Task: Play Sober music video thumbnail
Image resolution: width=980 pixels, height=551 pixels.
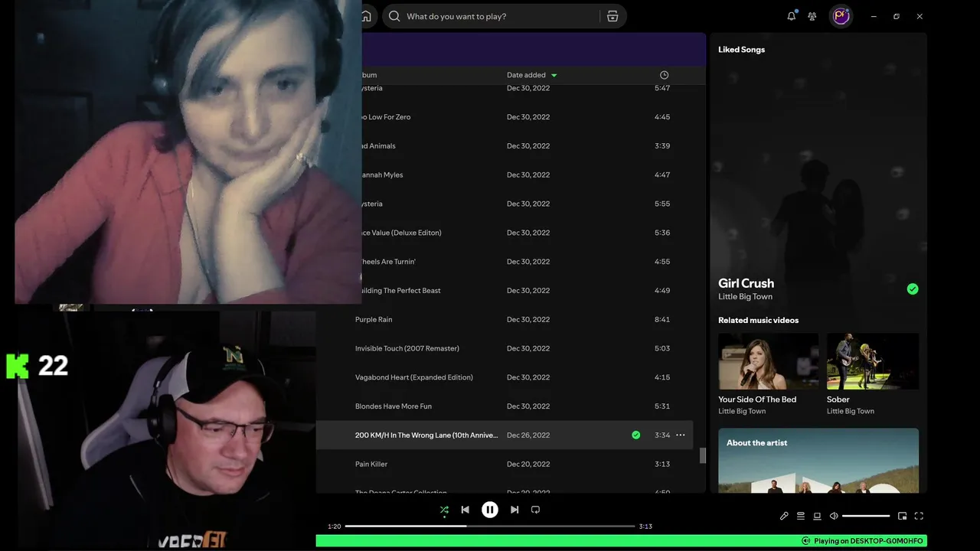Action: tap(873, 361)
